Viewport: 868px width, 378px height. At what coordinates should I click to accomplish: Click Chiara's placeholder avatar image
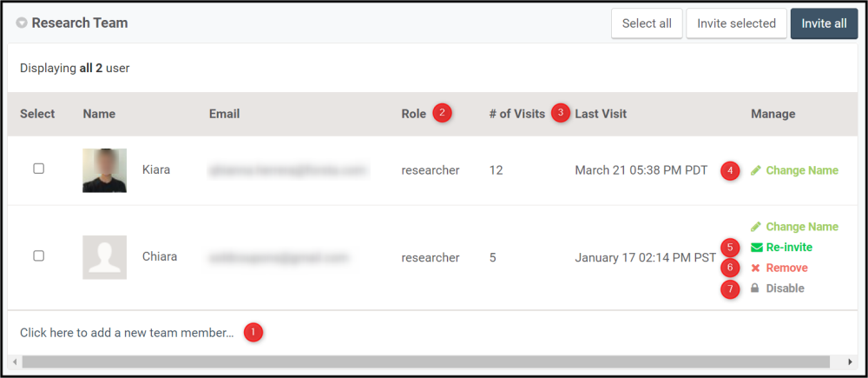[x=105, y=257]
